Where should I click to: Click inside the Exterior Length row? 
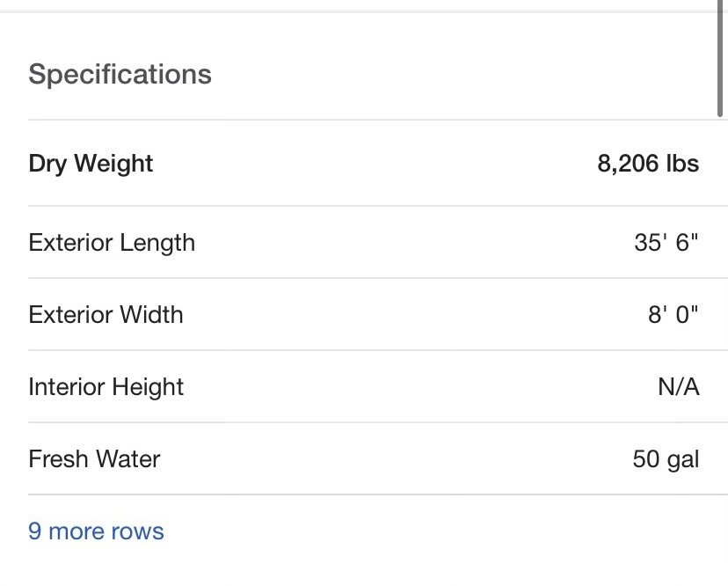pos(378,242)
